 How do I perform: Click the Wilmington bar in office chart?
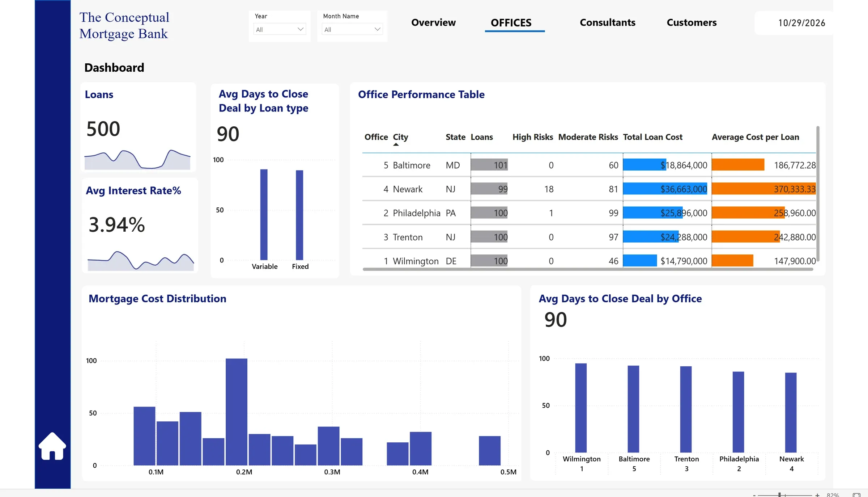tap(581, 408)
